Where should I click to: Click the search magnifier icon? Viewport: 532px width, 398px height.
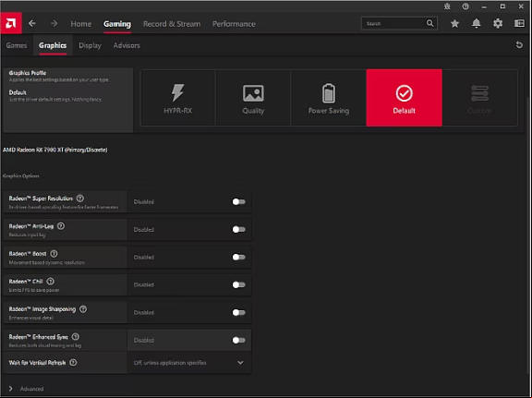click(x=429, y=23)
